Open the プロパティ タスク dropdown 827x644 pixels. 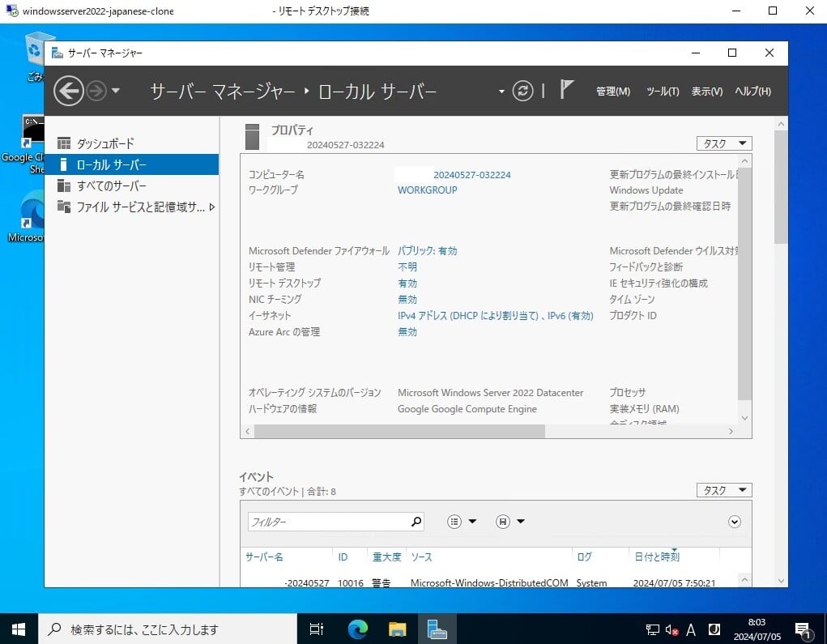(x=724, y=143)
